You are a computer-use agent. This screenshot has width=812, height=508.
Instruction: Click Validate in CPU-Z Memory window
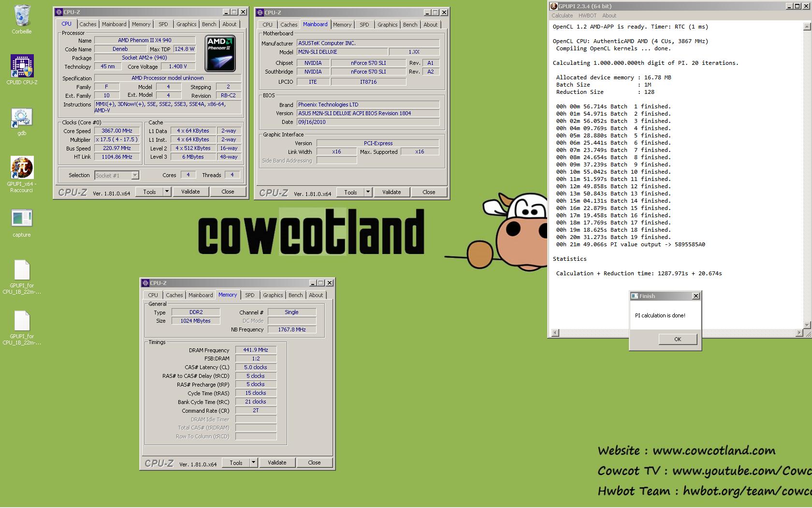point(277,463)
